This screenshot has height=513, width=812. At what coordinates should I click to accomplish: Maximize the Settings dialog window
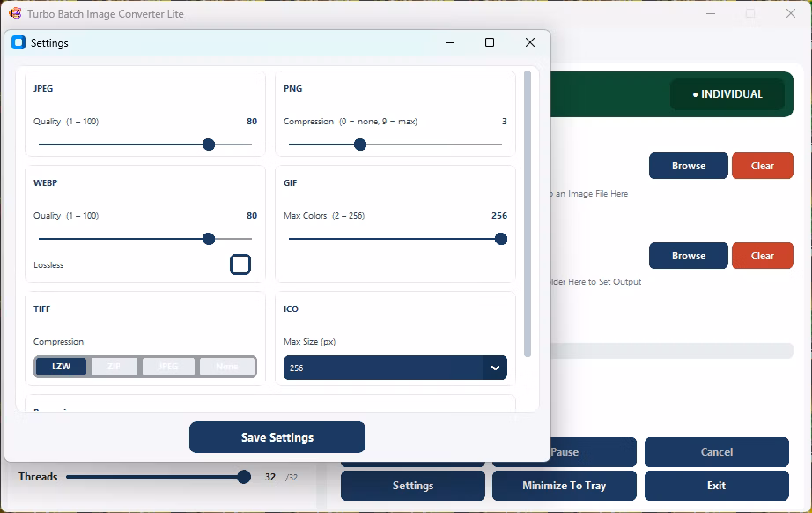click(490, 42)
